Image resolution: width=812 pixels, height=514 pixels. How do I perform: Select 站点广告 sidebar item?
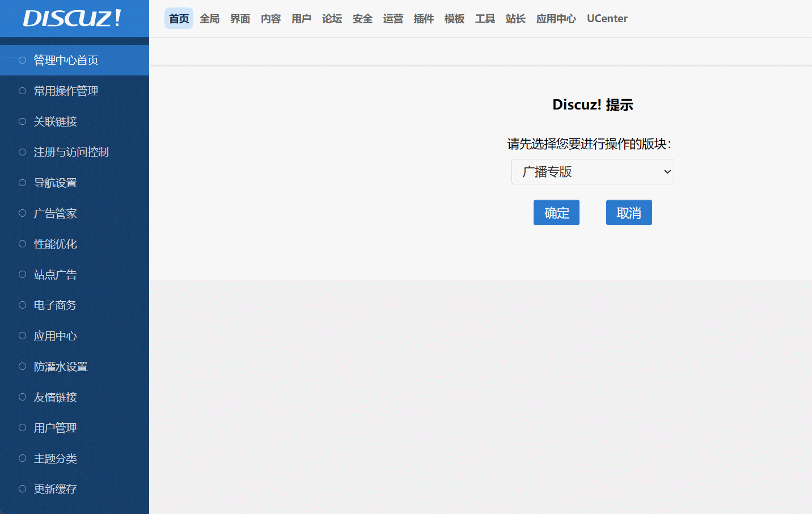[x=74, y=275]
